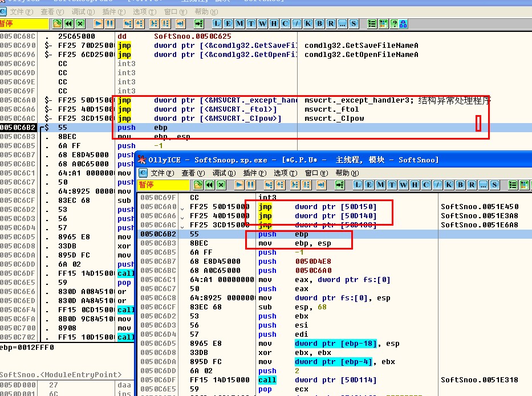This screenshot has height=396, width=532.
Task: Select sub esp, 68 row in SoftSnoop.zp.exe window
Action: [335, 307]
